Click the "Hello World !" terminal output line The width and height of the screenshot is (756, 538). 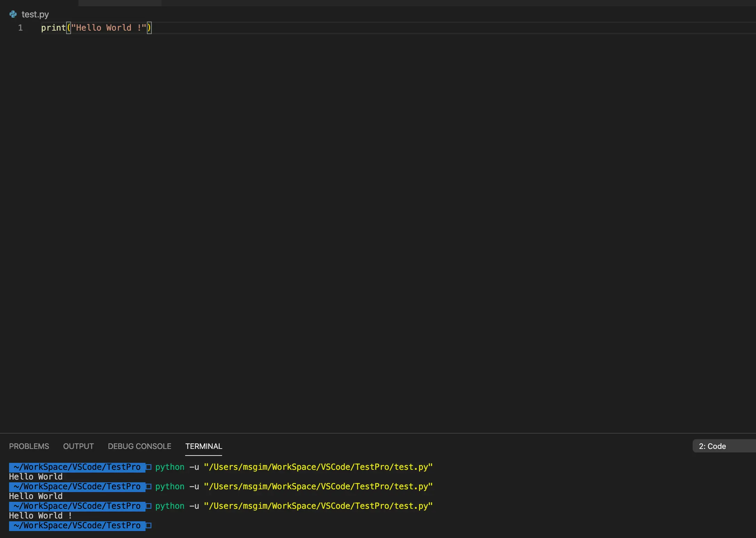pyautogui.click(x=40, y=516)
